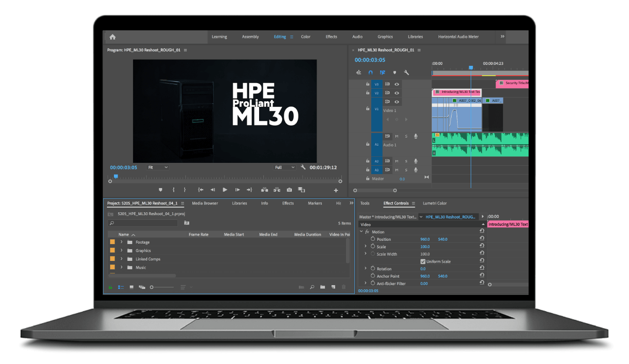Click the Lift button in Program monitor

click(x=264, y=190)
